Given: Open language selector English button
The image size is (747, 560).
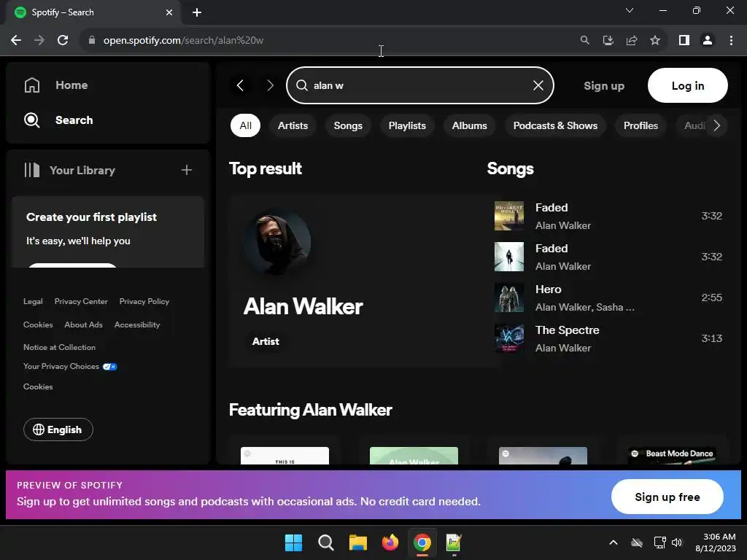Looking at the screenshot, I should [58, 429].
